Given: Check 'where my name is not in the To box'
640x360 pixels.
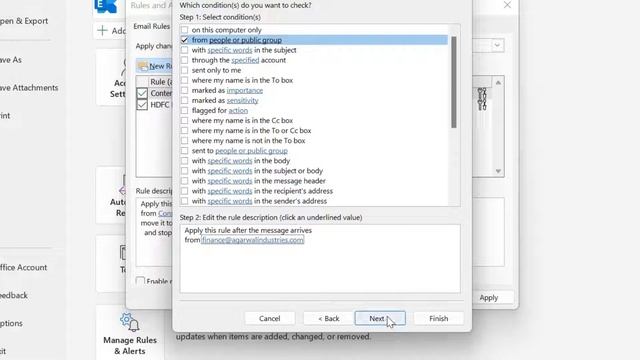Looking at the screenshot, I should click(x=184, y=141).
